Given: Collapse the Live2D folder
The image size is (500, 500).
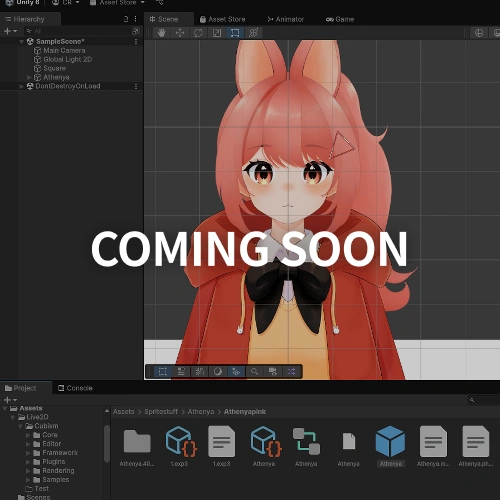Looking at the screenshot, I should pos(13,417).
